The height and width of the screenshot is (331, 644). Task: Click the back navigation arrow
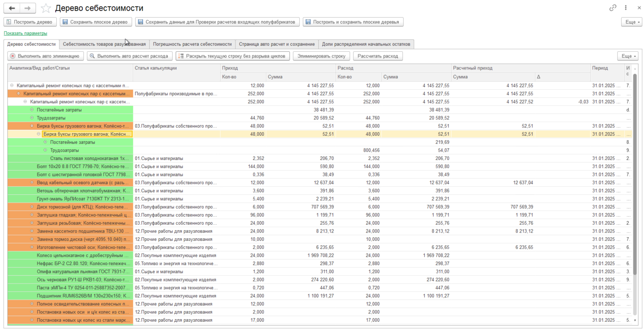pyautogui.click(x=12, y=8)
